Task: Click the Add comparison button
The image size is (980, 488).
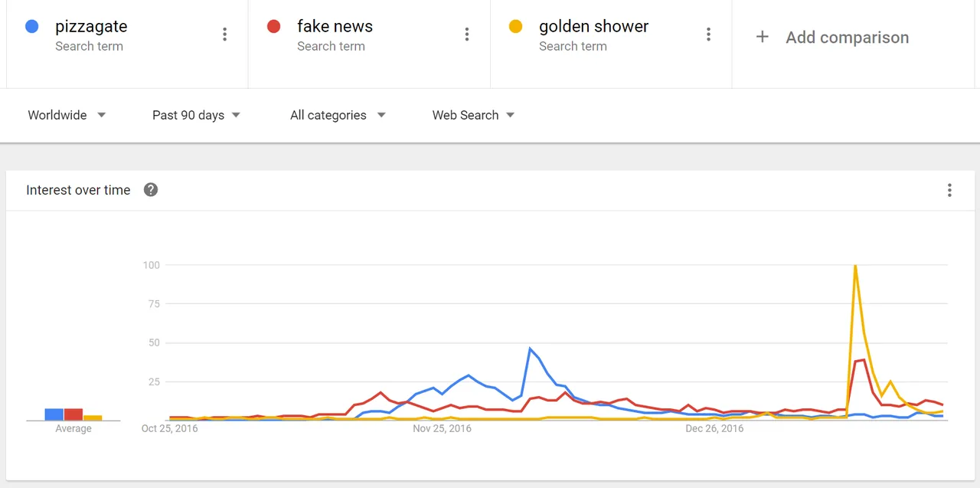Action: tap(832, 37)
